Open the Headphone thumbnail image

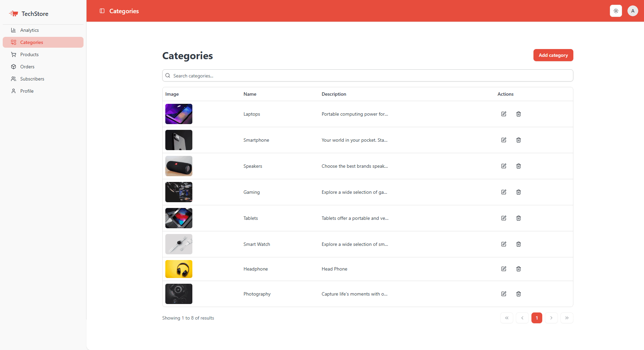179,269
